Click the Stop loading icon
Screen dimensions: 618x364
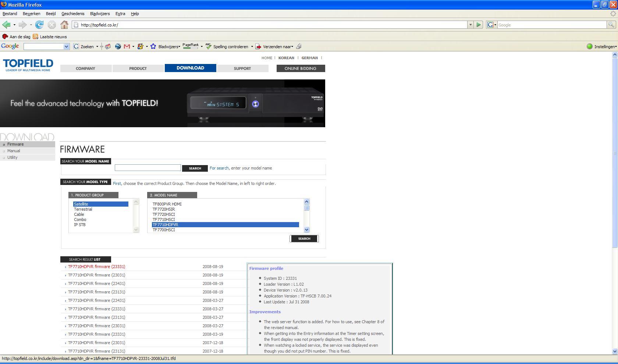[52, 25]
